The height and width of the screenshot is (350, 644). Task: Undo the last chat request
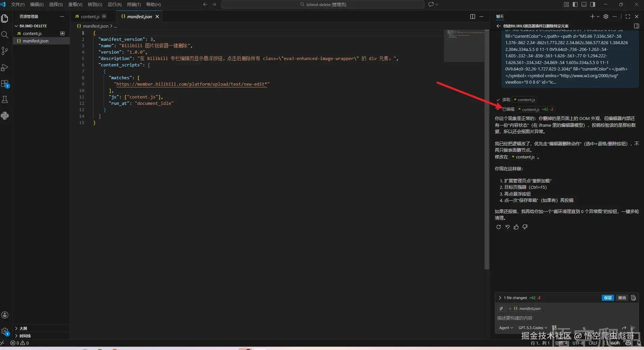point(507,227)
